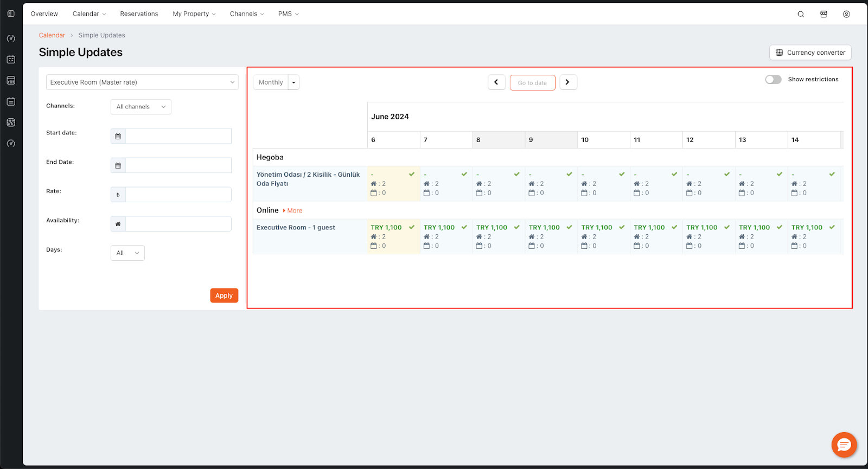Open the store icon in top bar
Viewport: 868px width, 469px height.
824,14
